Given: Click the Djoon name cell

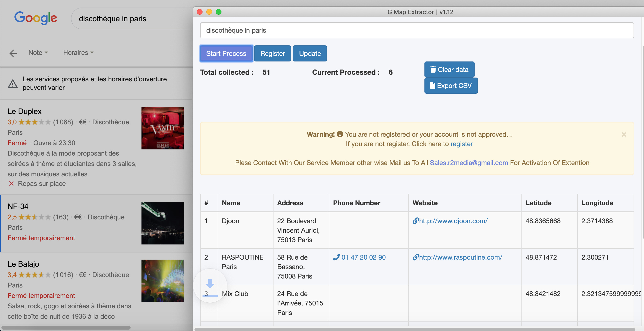Looking at the screenshot, I should coord(246,230).
